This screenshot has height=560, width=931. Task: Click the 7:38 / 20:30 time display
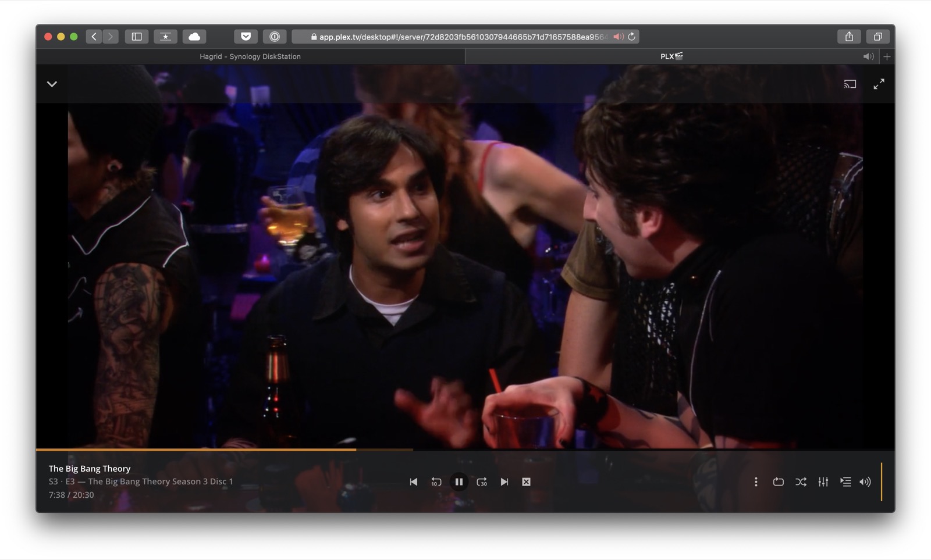71,495
